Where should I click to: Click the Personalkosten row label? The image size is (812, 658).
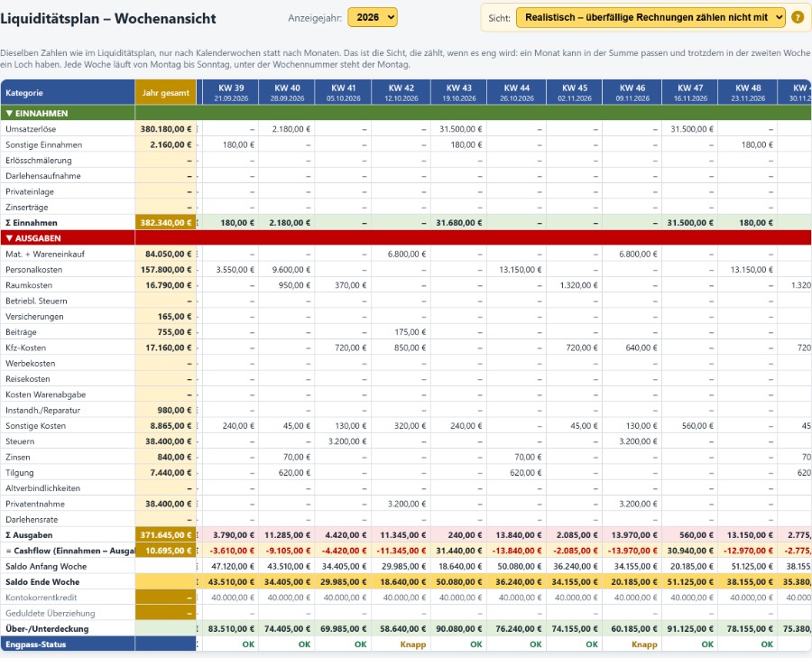(x=33, y=269)
